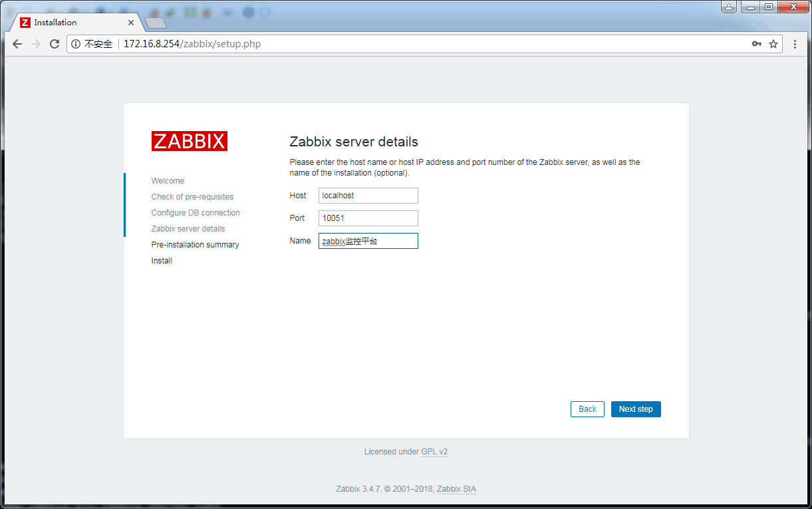
Task: Bookmark this page with the star
Action: point(773,44)
